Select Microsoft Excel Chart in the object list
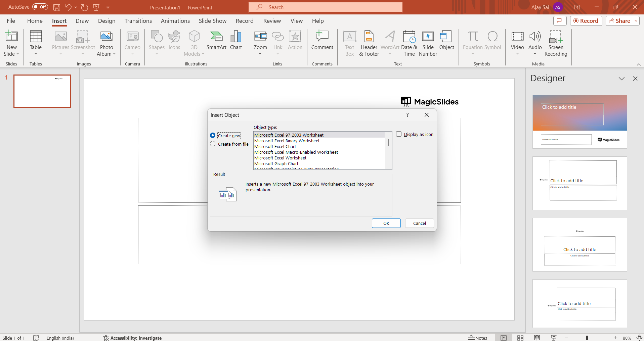This screenshot has width=644, height=341. click(x=275, y=147)
